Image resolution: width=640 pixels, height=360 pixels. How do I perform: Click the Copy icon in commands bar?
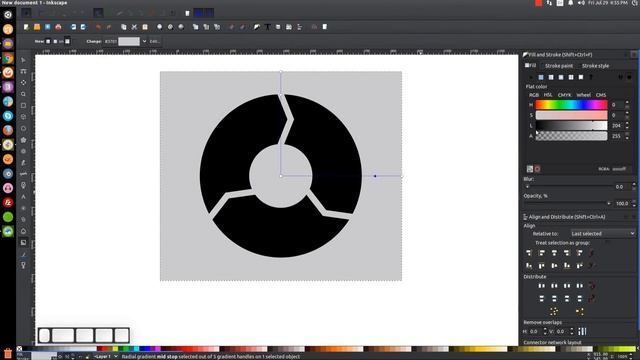(x=124, y=27)
